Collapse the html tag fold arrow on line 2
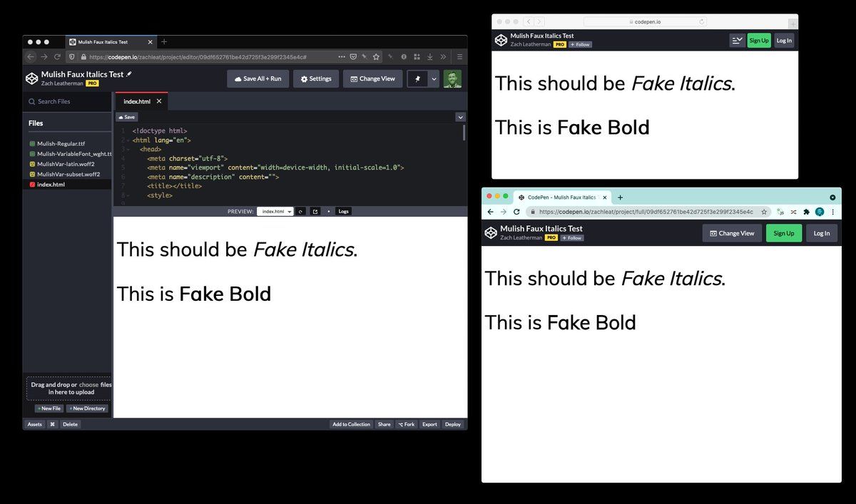Viewport: 856px width, 504px height. [x=127, y=141]
